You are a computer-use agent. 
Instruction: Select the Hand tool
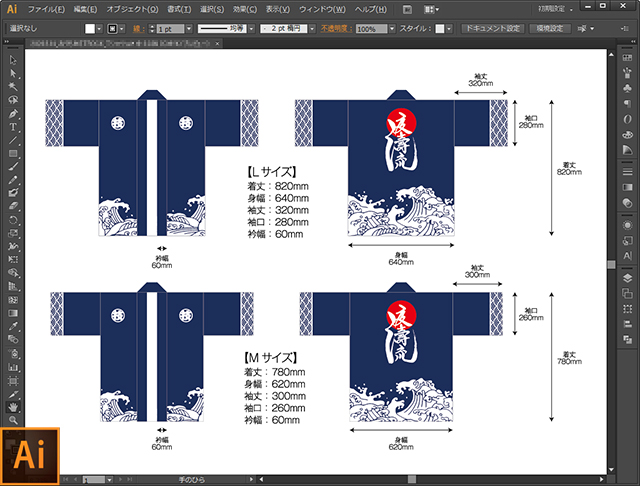pyautogui.click(x=13, y=407)
